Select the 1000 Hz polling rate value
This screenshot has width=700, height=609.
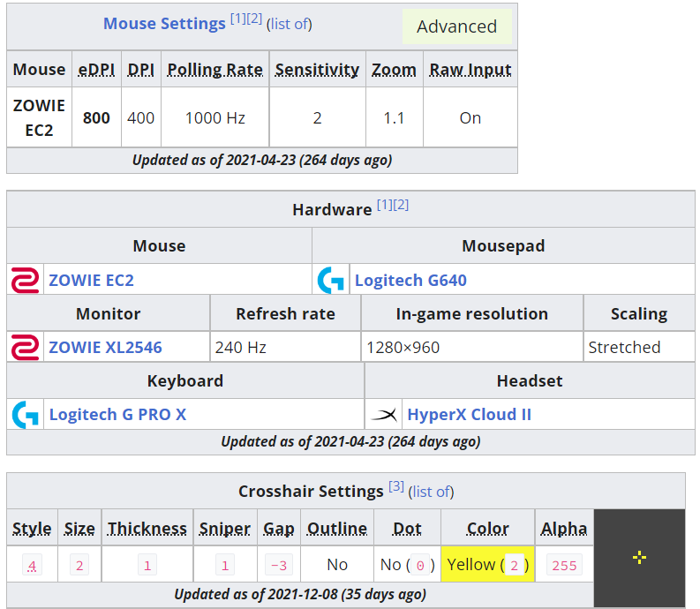215,118
